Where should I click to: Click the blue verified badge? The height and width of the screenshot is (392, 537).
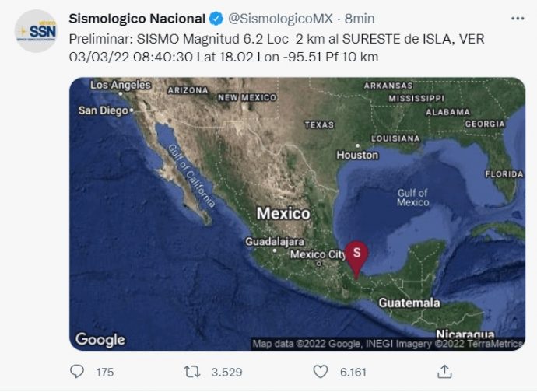point(216,19)
